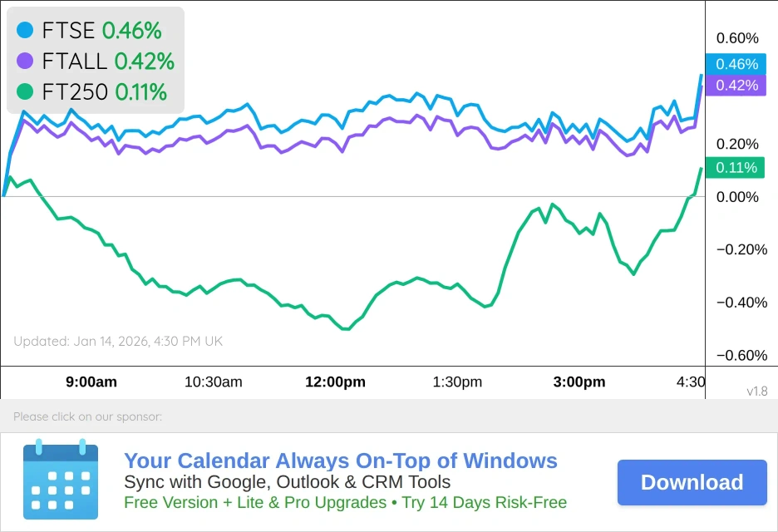The height and width of the screenshot is (532, 778).
Task: Click the green 0.11% axis badge
Action: point(735,167)
